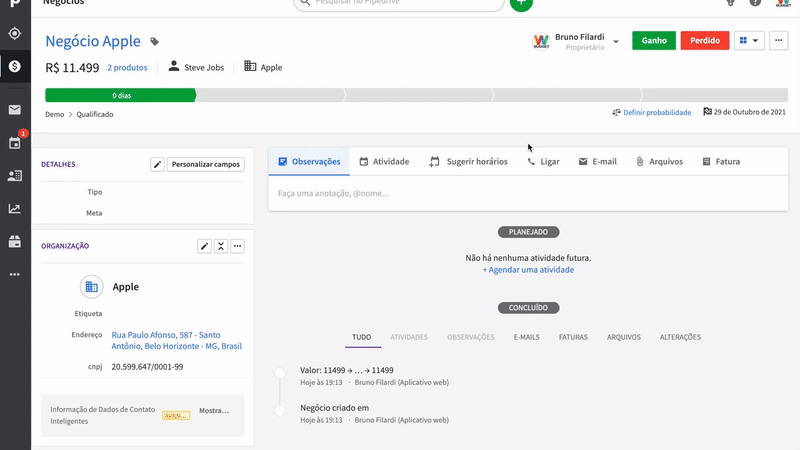This screenshot has width=800, height=450.
Task: Open the Products box icon in sidebar
Action: [x=15, y=241]
